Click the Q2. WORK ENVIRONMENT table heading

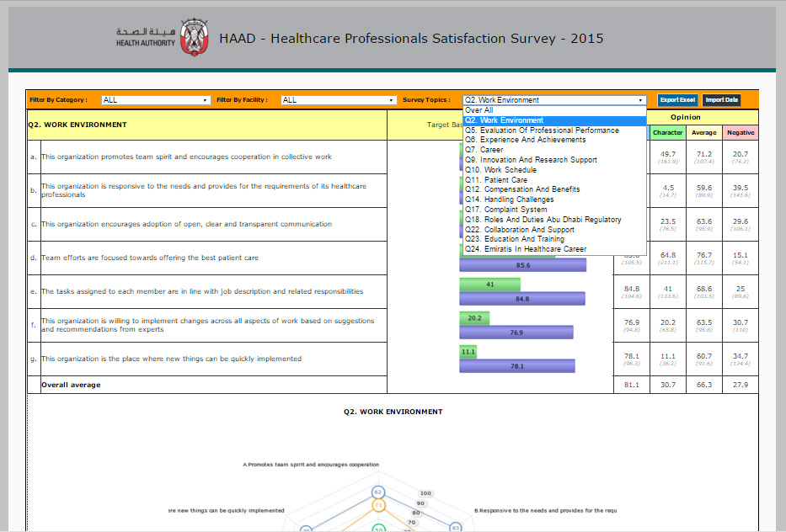point(78,125)
